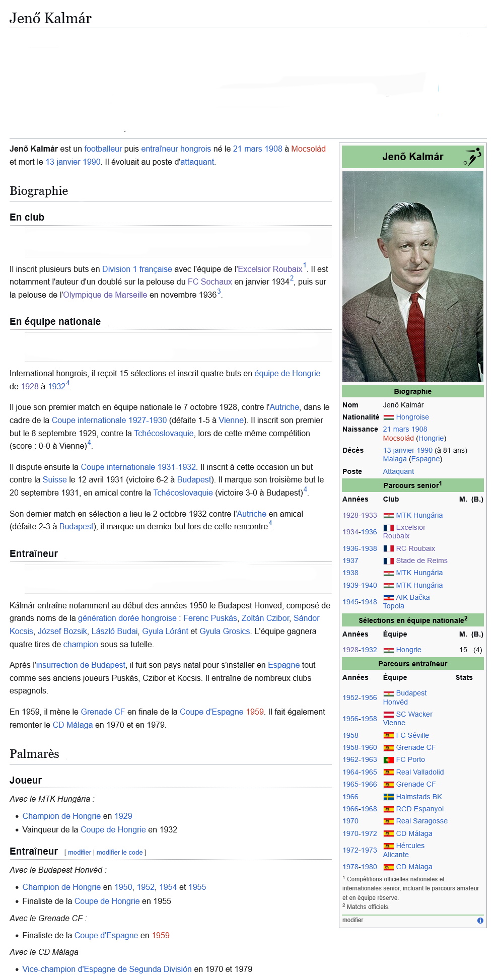Click the '1962-1963' years link for FC Porto
The height and width of the screenshot is (980, 499).
click(x=360, y=759)
